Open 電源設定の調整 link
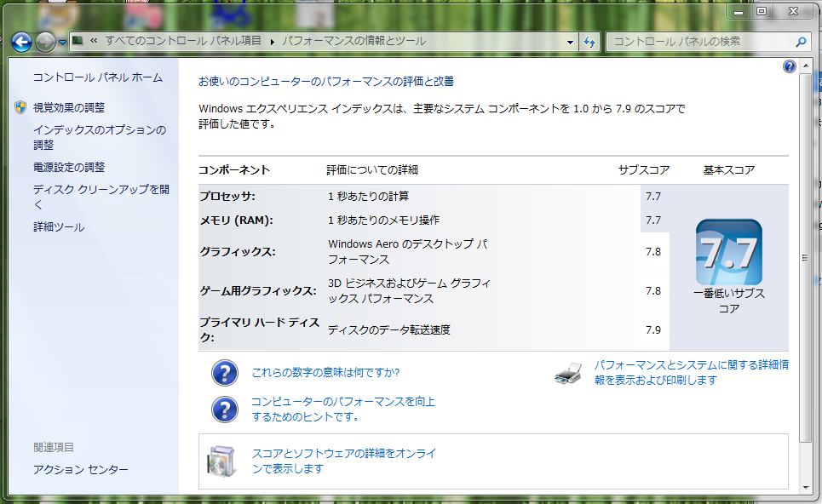This screenshot has height=504, width=822. tap(69, 167)
